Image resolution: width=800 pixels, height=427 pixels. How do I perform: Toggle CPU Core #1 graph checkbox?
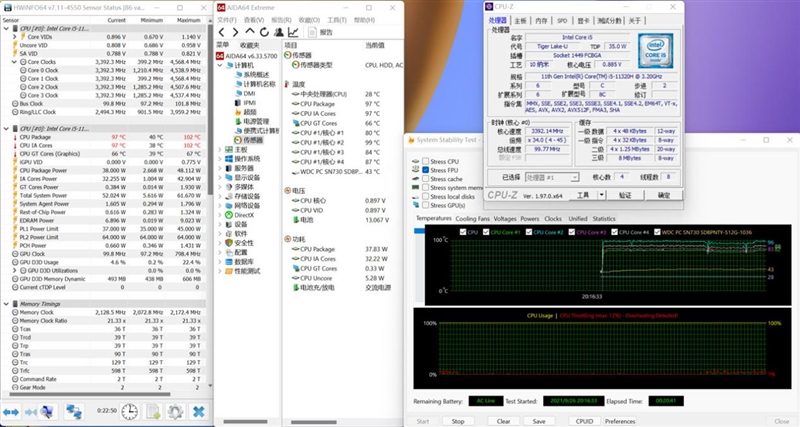point(486,232)
